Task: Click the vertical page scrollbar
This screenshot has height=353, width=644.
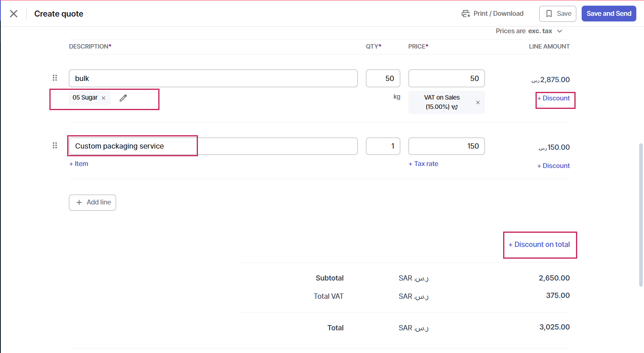Action: [x=640, y=215]
